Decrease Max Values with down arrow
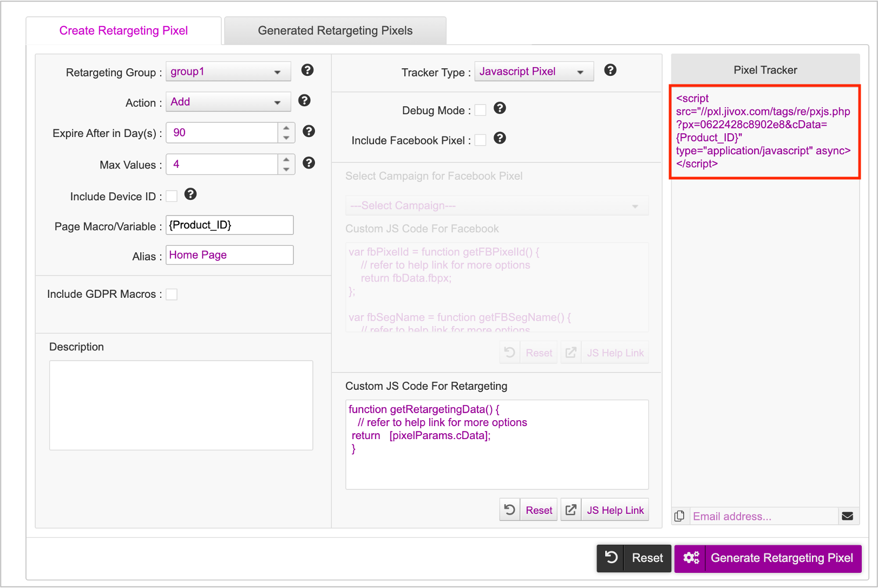This screenshot has width=878, height=588. pos(286,169)
